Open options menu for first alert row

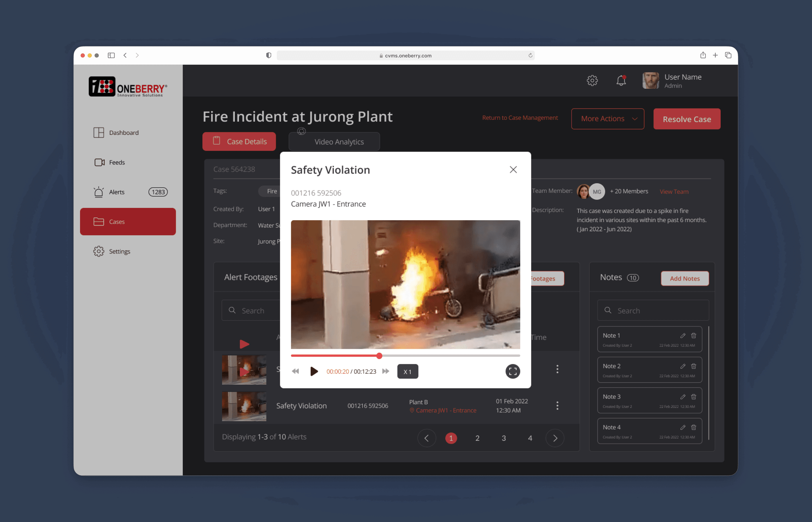tap(557, 369)
